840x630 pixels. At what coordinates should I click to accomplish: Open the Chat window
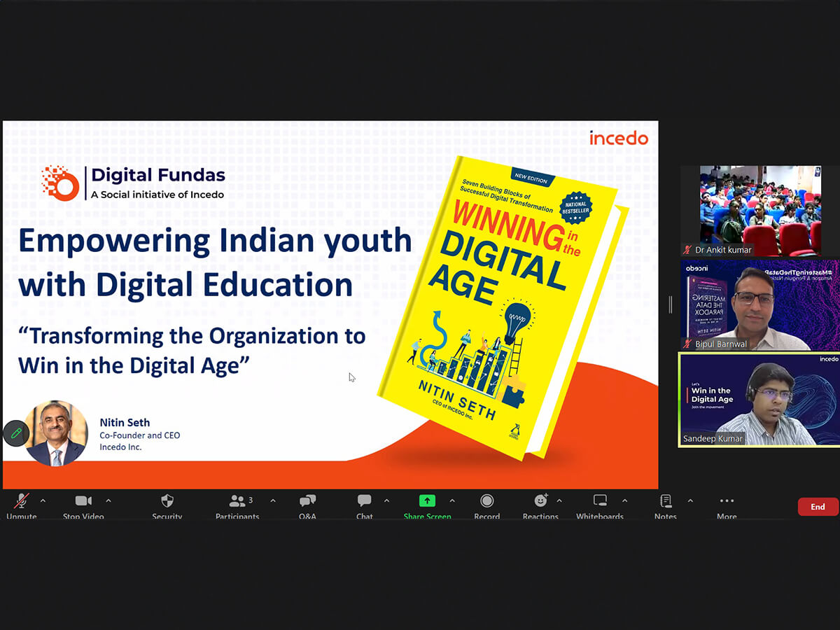coord(364,501)
